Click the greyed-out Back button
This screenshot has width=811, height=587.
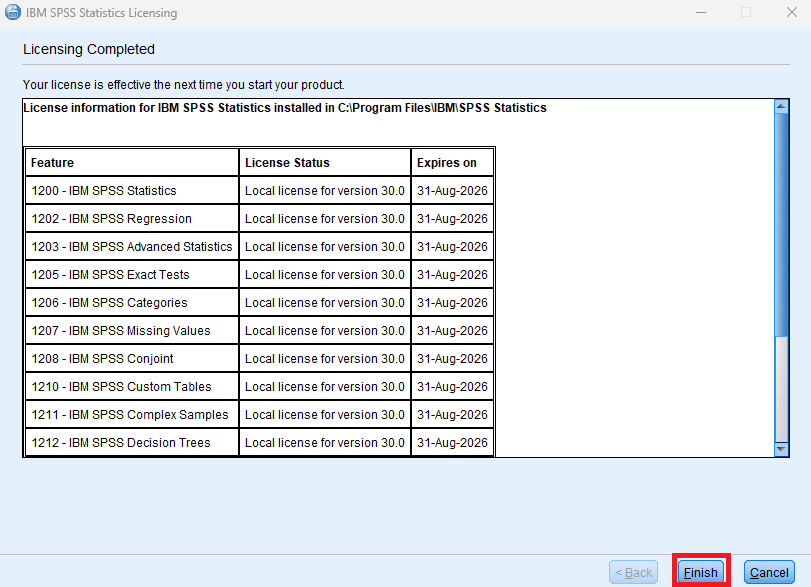pos(633,572)
